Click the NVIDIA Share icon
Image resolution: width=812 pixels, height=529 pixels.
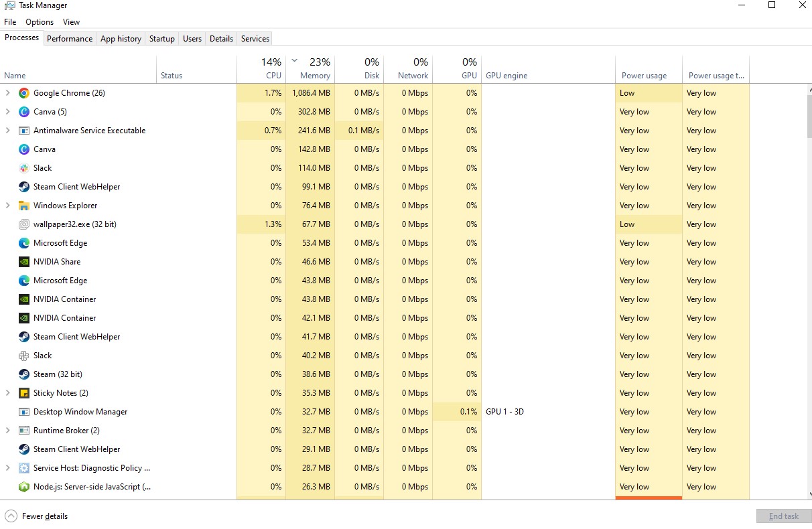tap(24, 262)
